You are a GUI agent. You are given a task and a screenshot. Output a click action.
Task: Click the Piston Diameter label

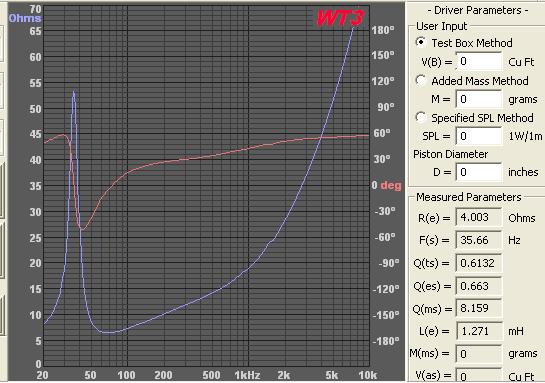click(450, 154)
